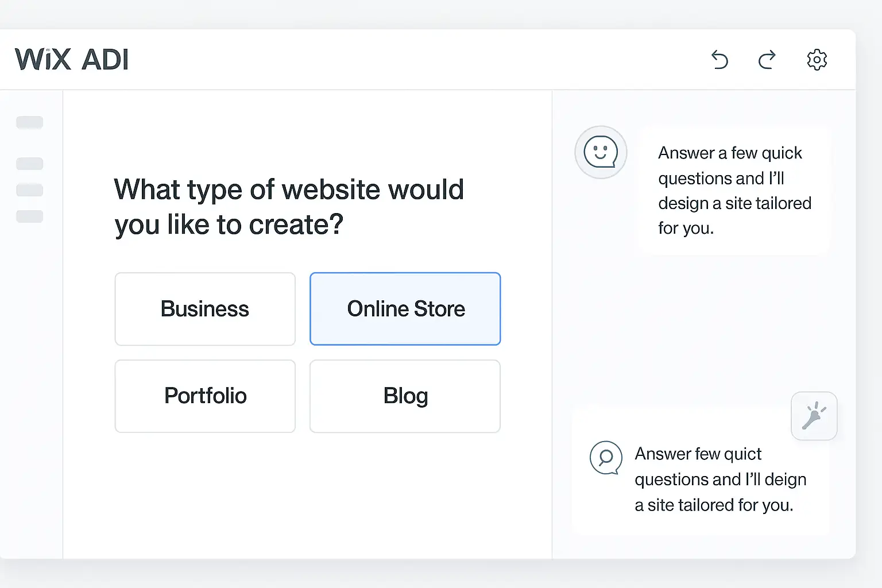Pick the Portfolio website type
Image resolution: width=882 pixels, height=588 pixels.
tap(205, 396)
